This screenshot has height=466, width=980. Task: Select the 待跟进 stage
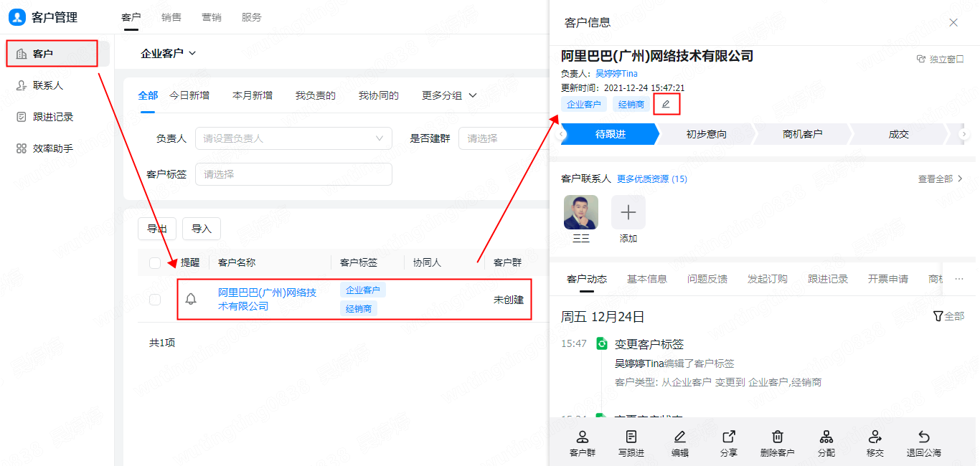point(609,134)
